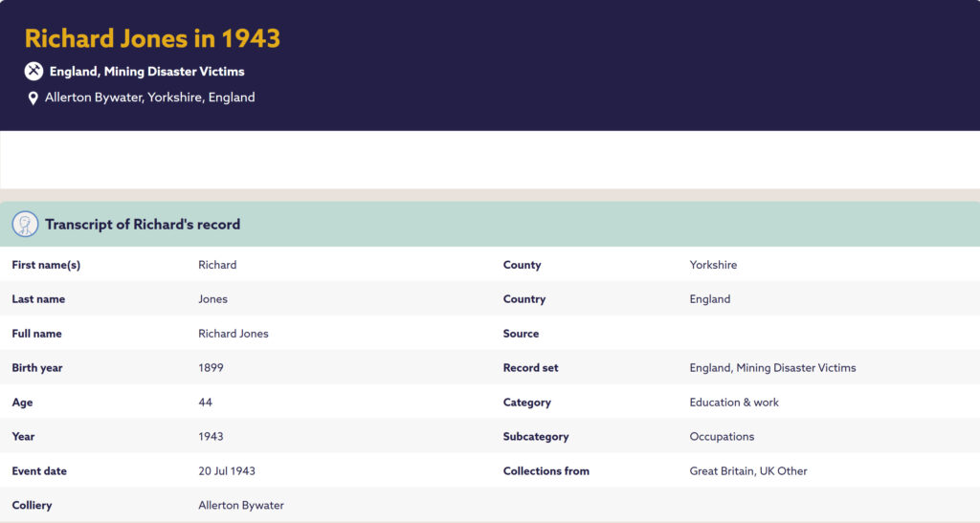Screen dimensions: 980x523
Task: Select the Birth year value 1899
Action: 211,368
